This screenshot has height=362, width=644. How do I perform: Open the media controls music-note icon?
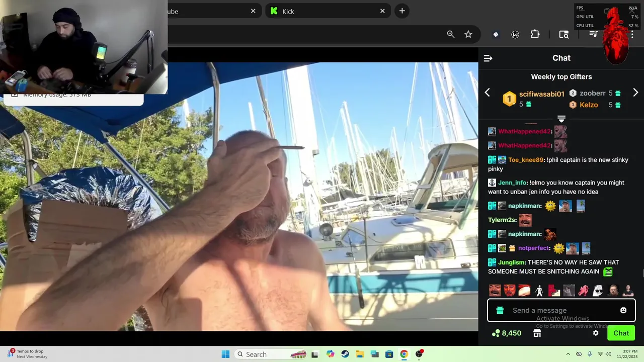pos(594,34)
